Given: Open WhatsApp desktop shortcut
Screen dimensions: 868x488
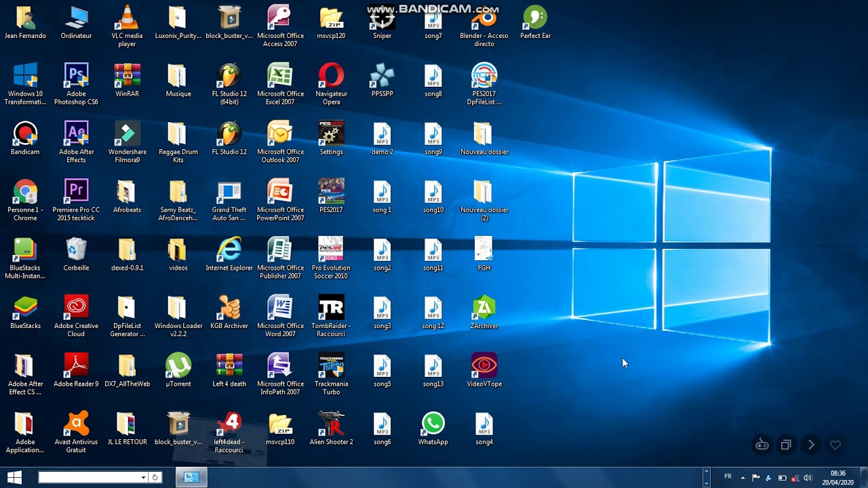Looking at the screenshot, I should pyautogui.click(x=433, y=428).
